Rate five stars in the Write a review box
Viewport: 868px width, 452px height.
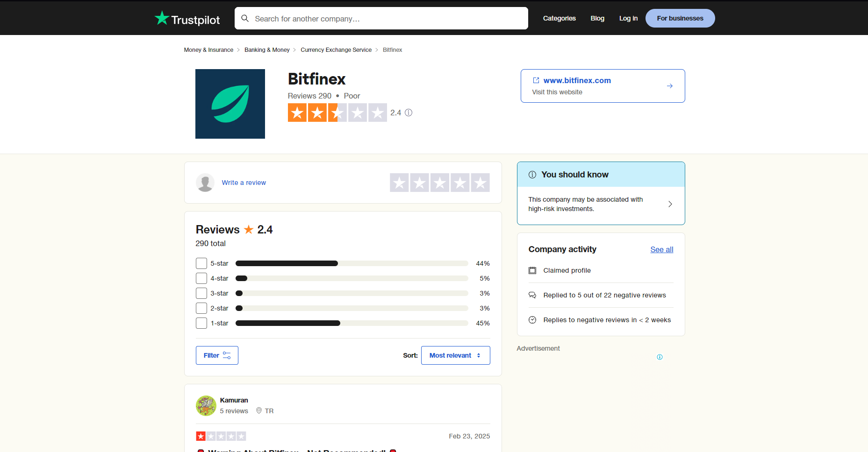(480, 183)
